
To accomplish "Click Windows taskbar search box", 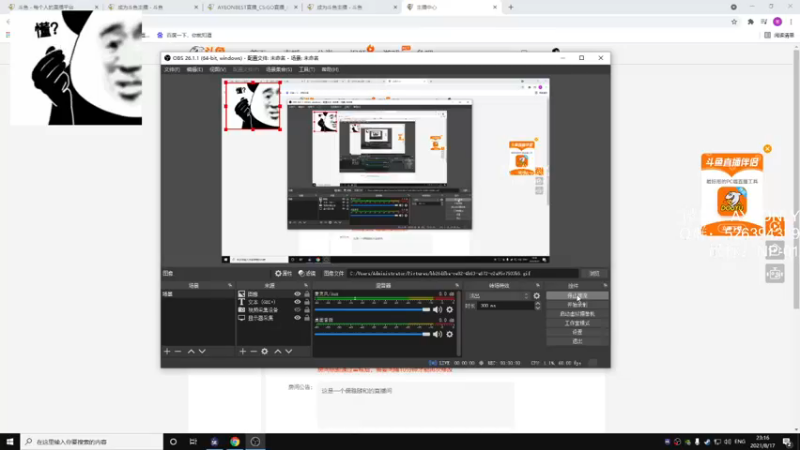I will (x=92, y=442).
